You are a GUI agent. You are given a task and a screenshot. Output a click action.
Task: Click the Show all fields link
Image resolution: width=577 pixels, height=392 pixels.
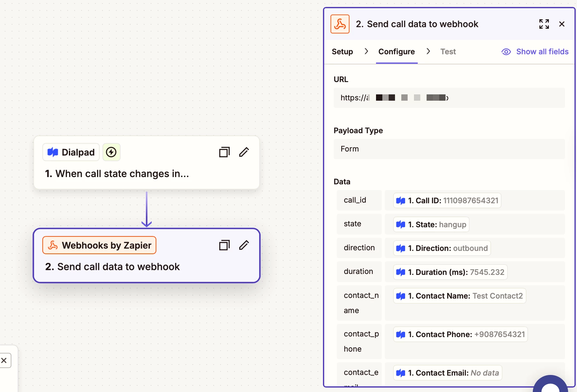542,52
